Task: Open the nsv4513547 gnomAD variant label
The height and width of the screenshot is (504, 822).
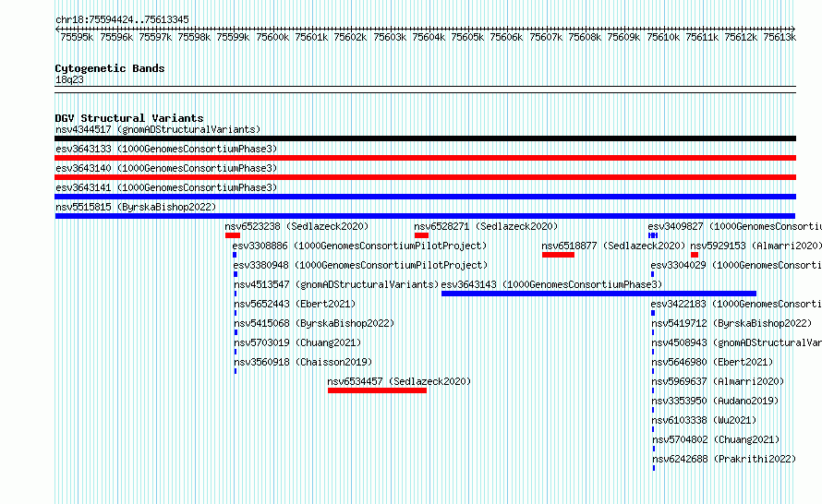Action: [x=336, y=284]
